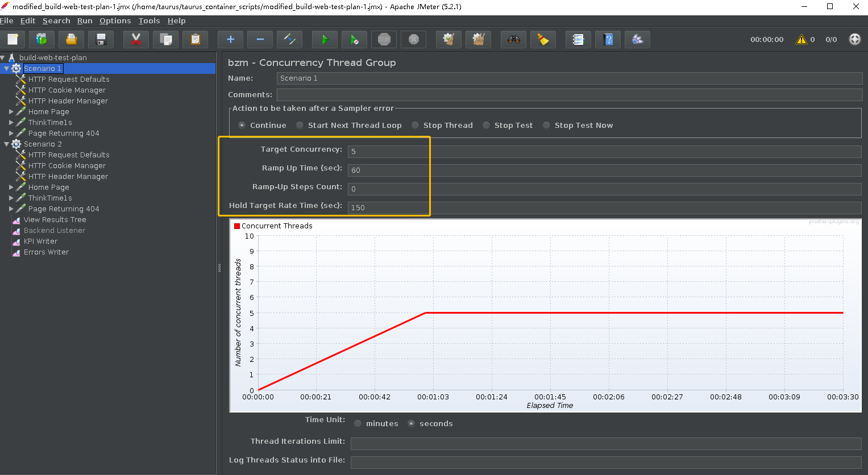
Task: Save test plan with floppy icon
Action: (101, 39)
